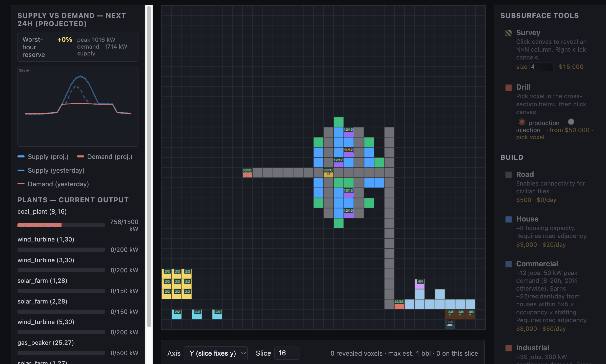Click the '1885 kW' chart axis label
The height and width of the screenshot is (364, 606).
[24, 71]
